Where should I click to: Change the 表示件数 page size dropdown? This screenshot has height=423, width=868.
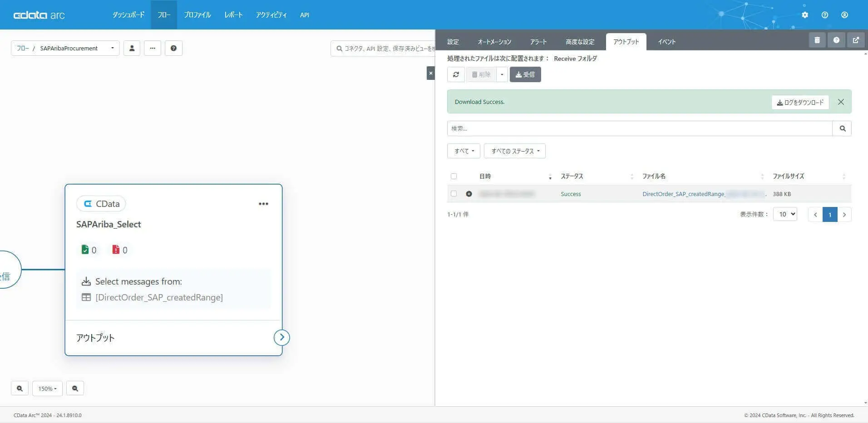point(785,214)
